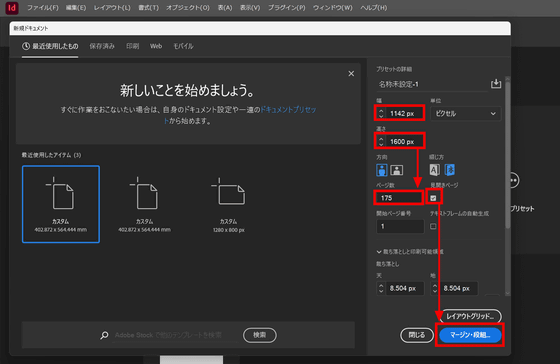Click the save document preset icon
560x364 pixels.
point(496,84)
